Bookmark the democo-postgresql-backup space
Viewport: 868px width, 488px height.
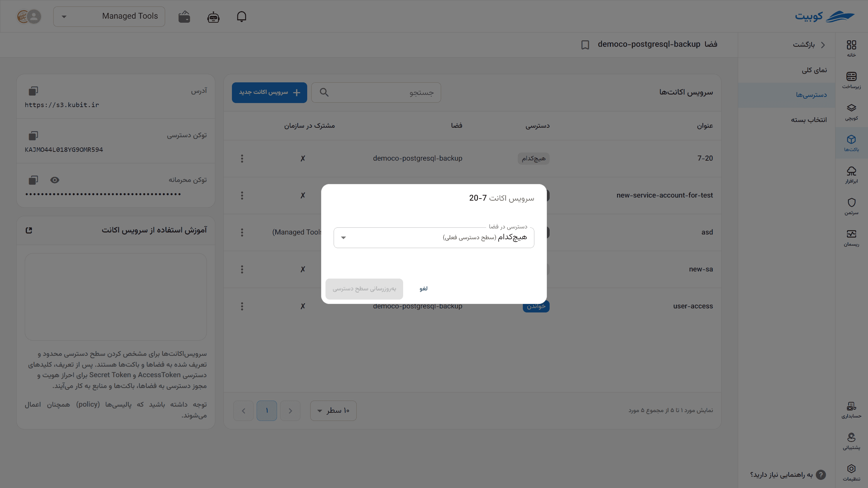tap(585, 45)
